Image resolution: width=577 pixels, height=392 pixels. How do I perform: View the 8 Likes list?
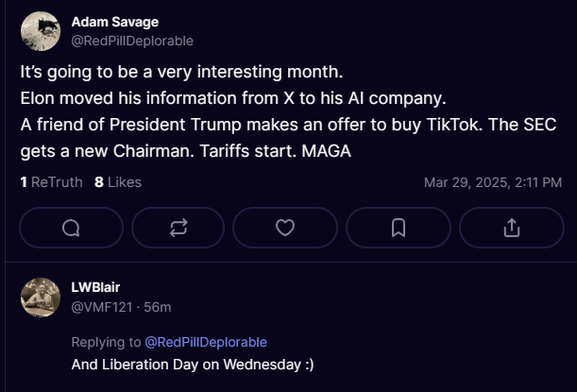[118, 182]
